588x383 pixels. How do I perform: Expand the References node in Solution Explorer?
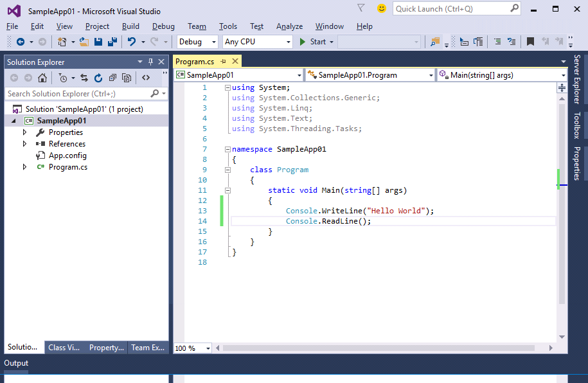coord(25,144)
